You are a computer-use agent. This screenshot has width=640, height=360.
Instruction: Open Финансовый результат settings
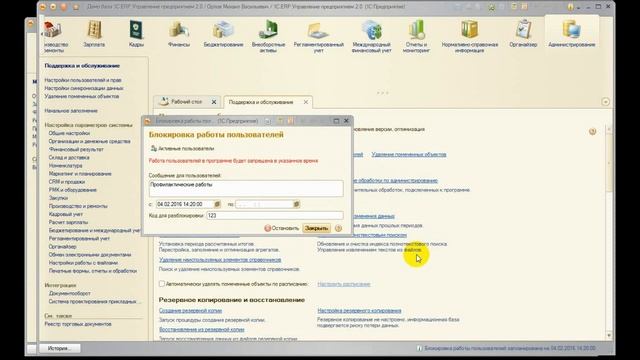click(x=76, y=149)
